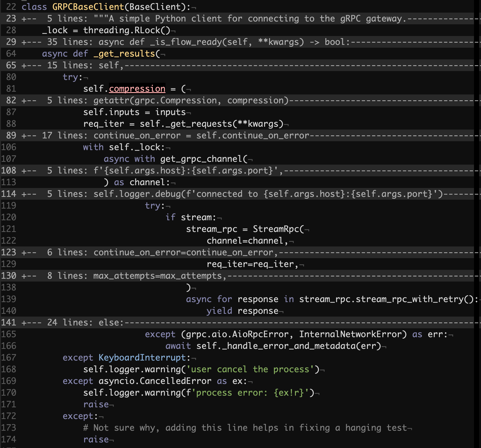
Task: Click on KeyboardInterrupt exception name
Action: coord(142,358)
